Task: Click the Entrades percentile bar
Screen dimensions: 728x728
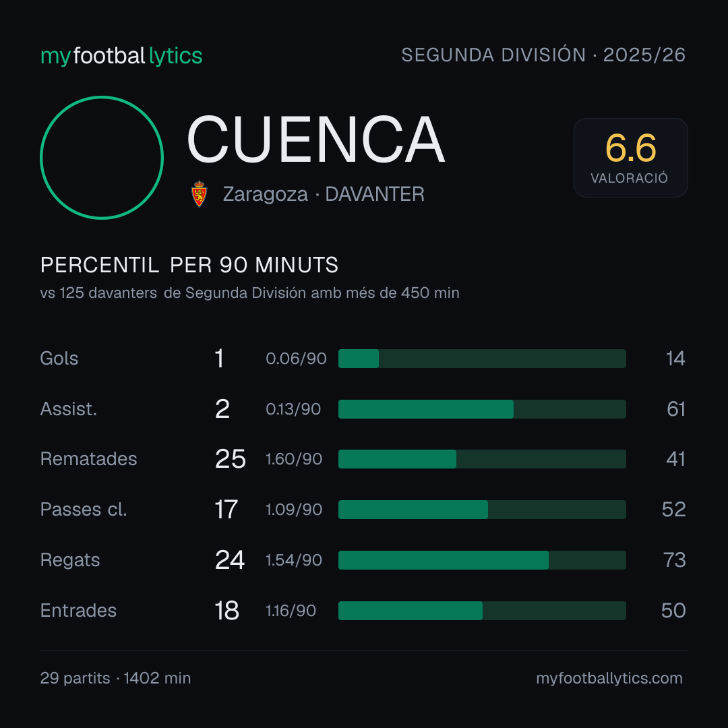Action: point(482,611)
